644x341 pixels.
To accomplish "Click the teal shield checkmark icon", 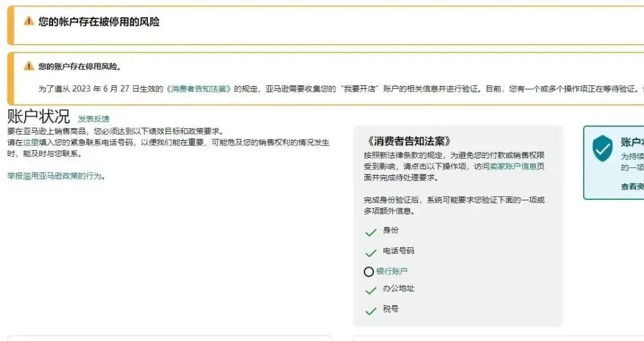I will (x=602, y=148).
